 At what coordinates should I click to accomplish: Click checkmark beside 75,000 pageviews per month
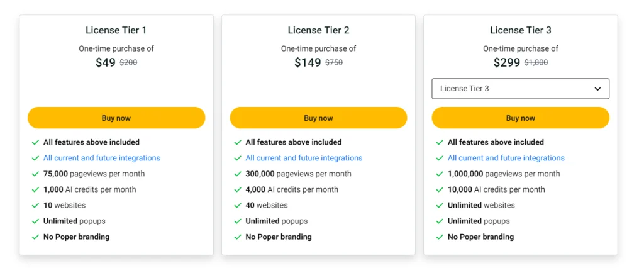coord(35,174)
